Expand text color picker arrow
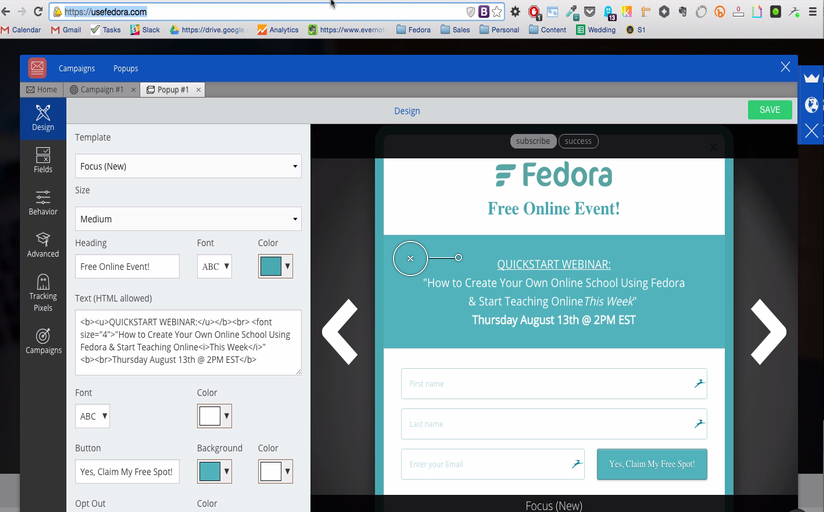This screenshot has height=512, width=824. [226, 416]
